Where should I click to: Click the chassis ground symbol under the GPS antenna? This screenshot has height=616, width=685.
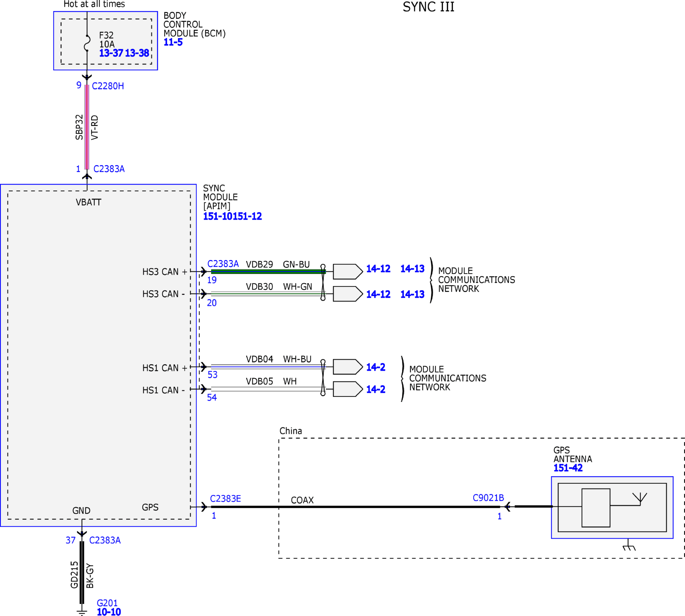(629, 546)
